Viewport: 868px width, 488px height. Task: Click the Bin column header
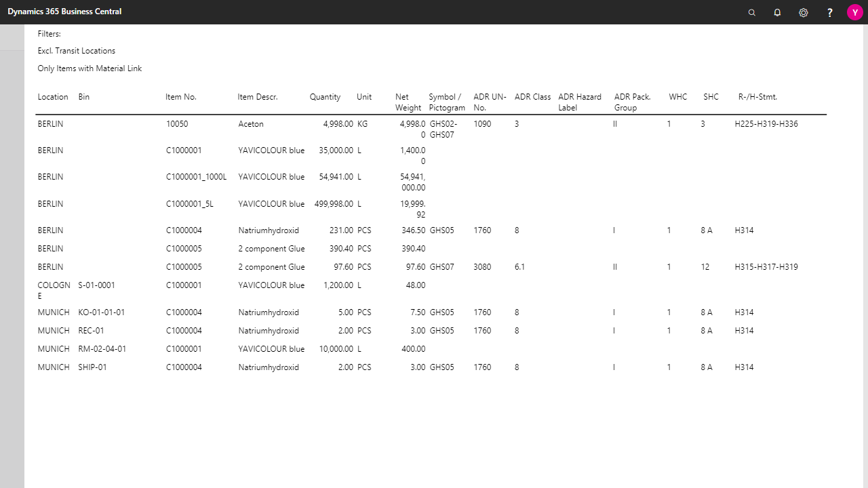click(x=84, y=97)
